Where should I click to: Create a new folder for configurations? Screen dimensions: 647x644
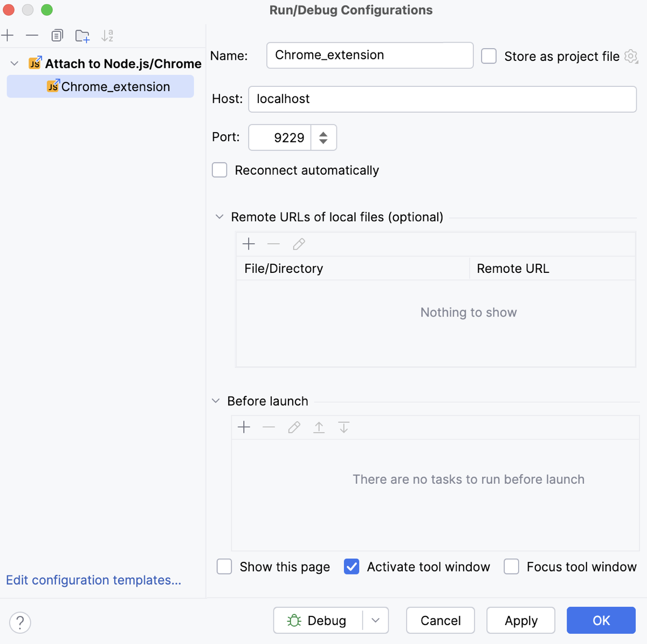82,35
